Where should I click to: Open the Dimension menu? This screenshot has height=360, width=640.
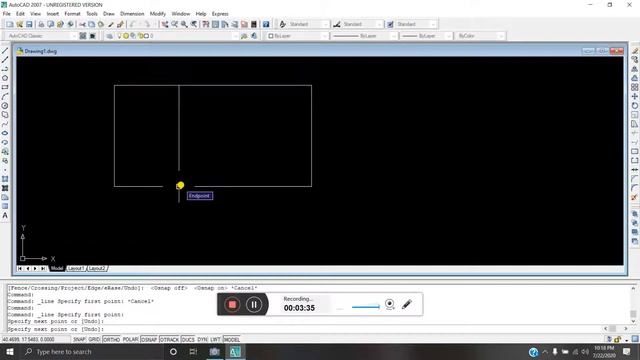pos(132,14)
